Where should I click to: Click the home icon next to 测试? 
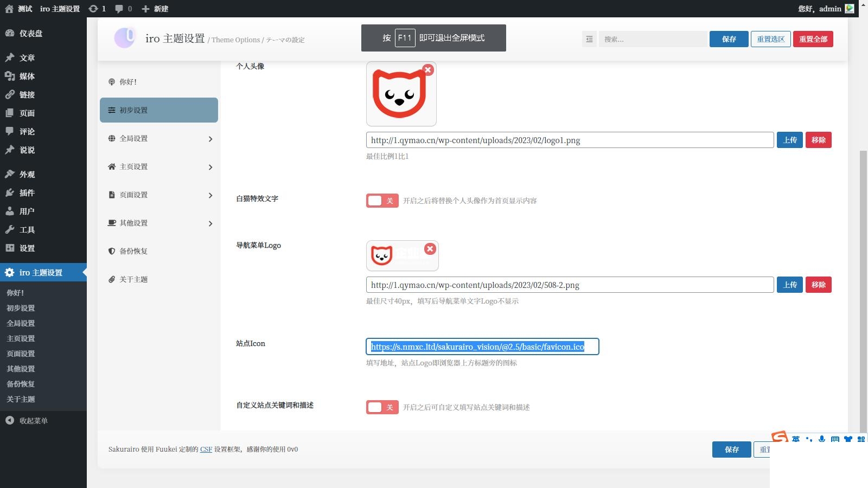pos(9,9)
